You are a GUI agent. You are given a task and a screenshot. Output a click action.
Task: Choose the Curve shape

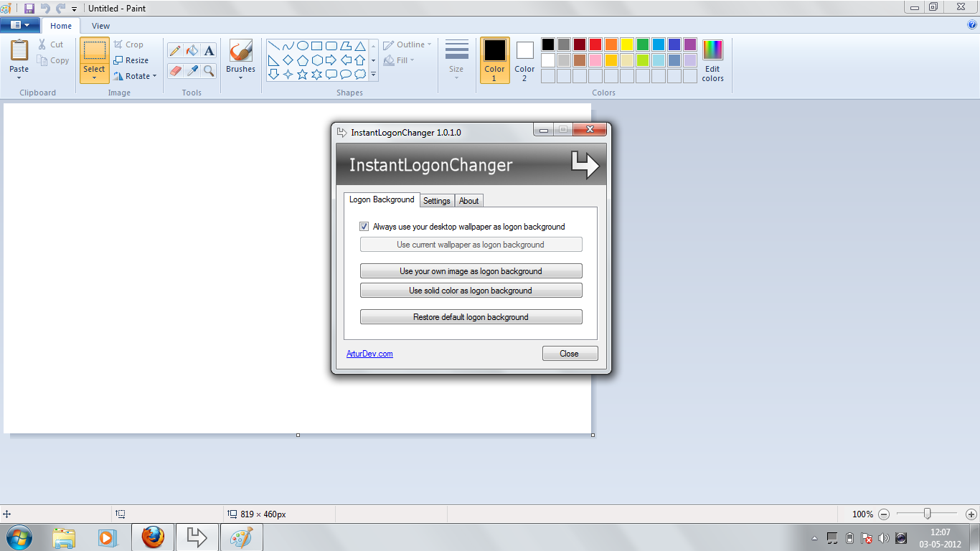(x=288, y=45)
